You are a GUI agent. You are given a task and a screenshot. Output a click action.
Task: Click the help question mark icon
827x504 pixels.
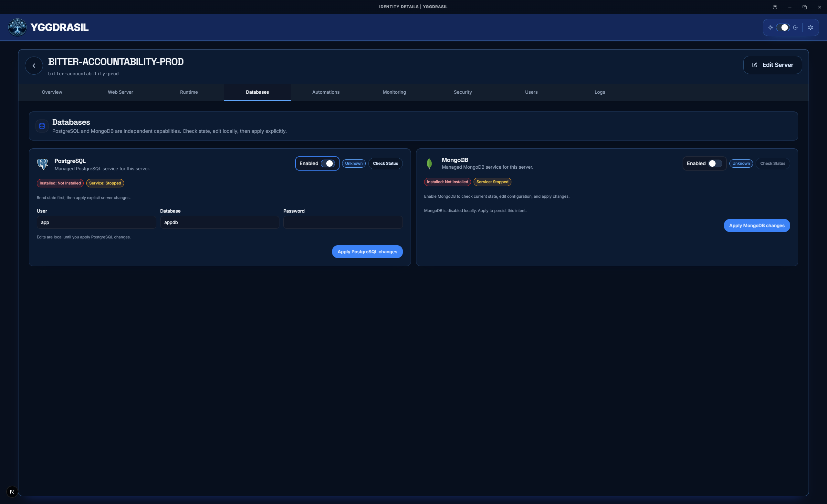(775, 7)
